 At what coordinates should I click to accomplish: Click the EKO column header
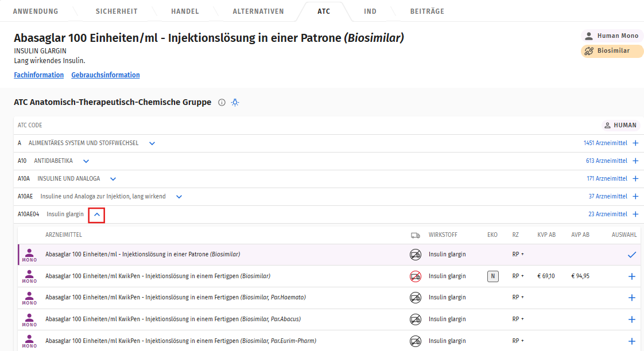pos(492,235)
